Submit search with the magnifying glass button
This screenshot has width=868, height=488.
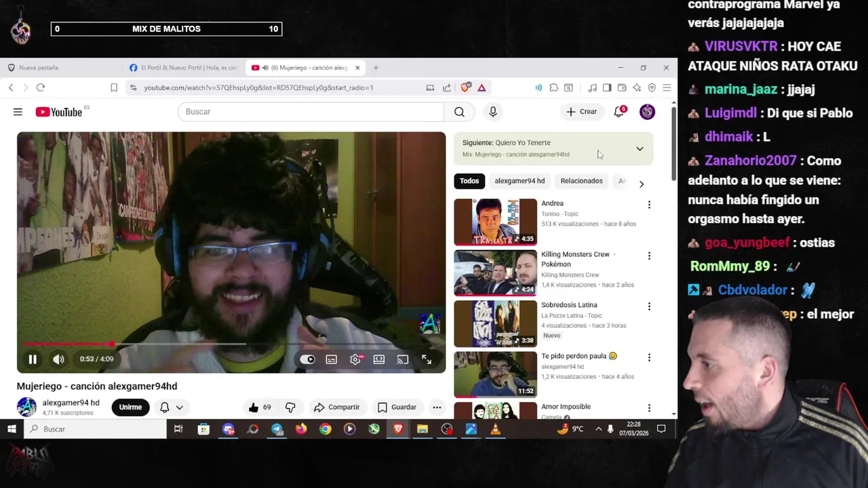460,112
